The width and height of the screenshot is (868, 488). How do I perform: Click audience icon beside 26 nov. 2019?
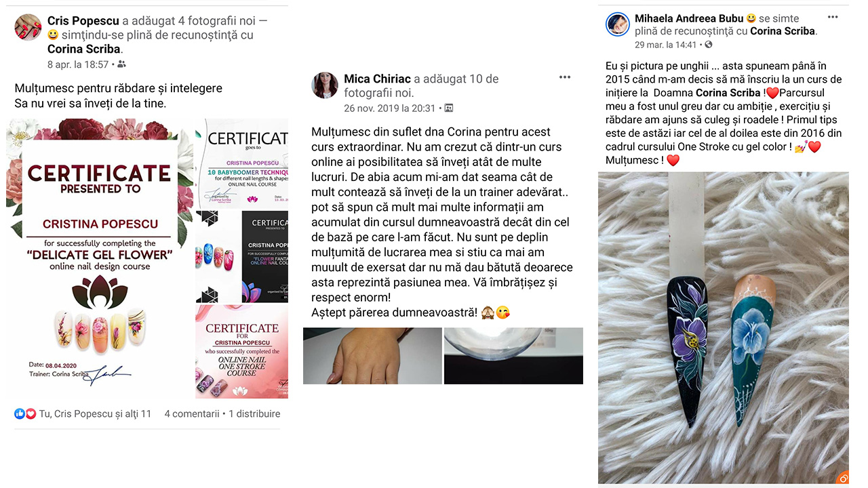[448, 108]
